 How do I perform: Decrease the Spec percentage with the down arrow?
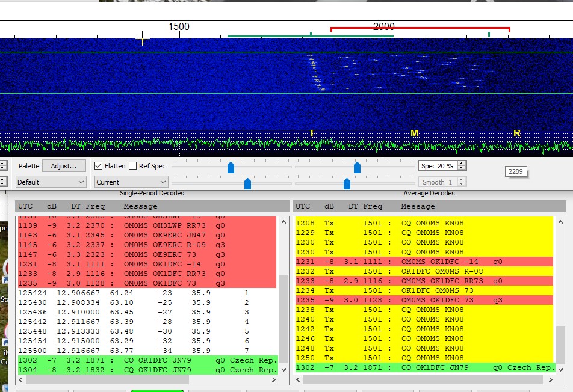(x=462, y=168)
